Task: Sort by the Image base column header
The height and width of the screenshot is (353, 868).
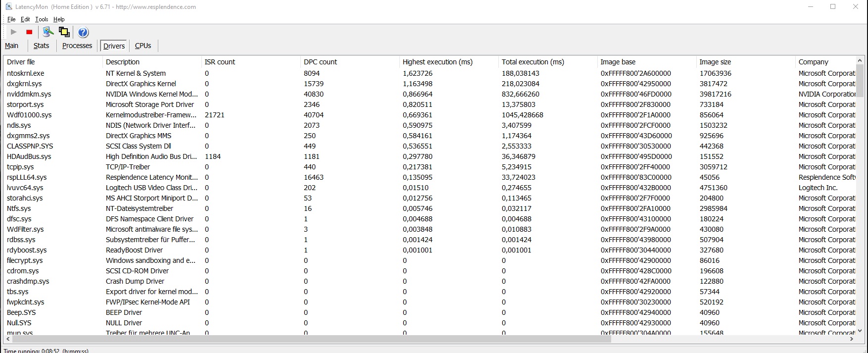Action: click(647, 62)
